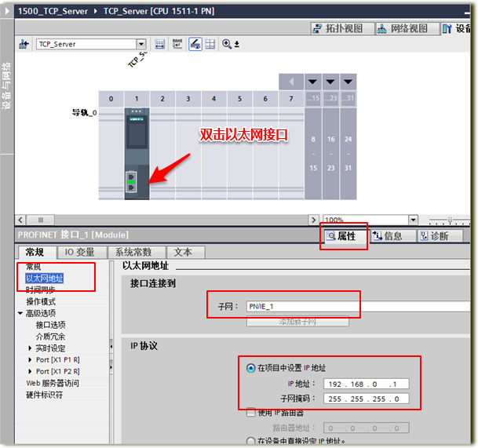Select Web 服务器访问 in the tree
This screenshot has height=448, width=478.
pyautogui.click(x=53, y=383)
